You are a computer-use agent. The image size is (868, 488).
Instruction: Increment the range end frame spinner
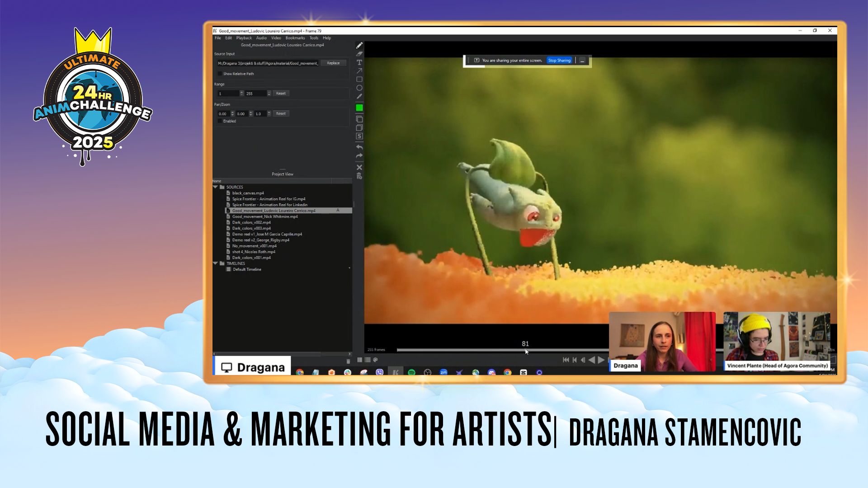tap(269, 92)
